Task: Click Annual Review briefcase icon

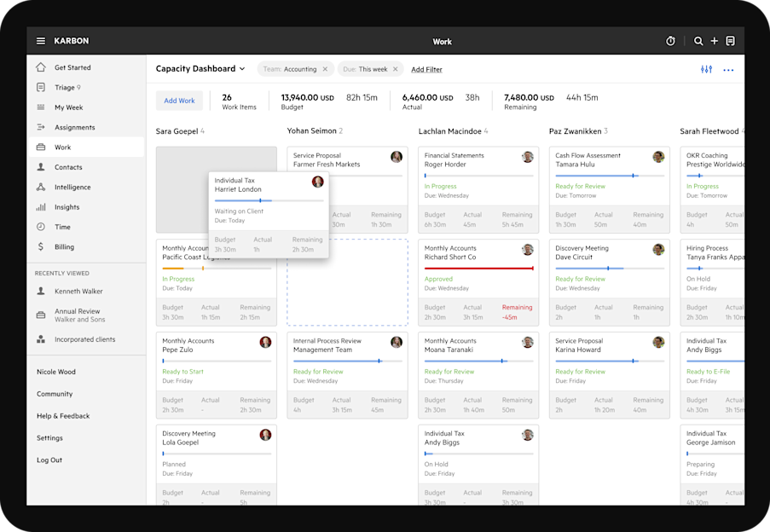Action: pos(41,315)
